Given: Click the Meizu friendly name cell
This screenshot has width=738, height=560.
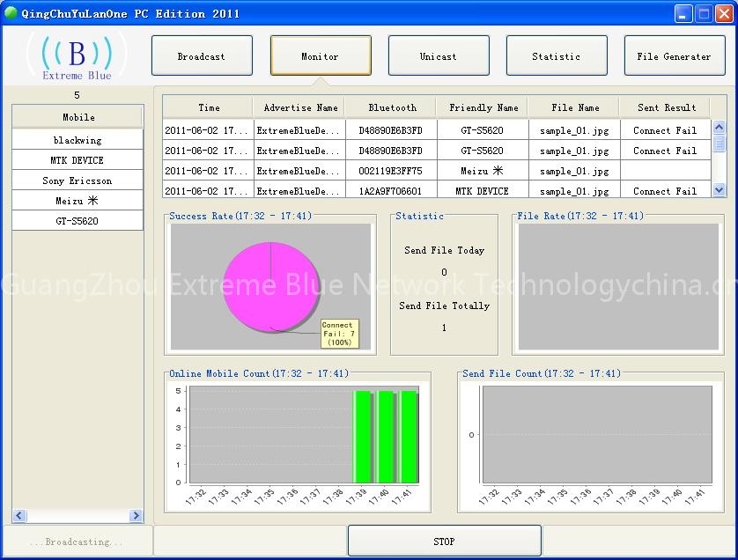Looking at the screenshot, I should click(482, 171).
